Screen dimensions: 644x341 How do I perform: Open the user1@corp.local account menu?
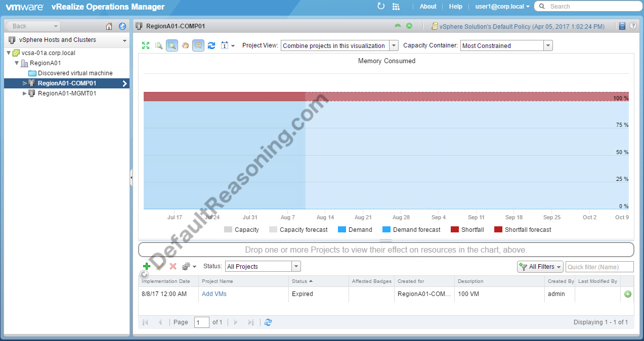(x=502, y=7)
